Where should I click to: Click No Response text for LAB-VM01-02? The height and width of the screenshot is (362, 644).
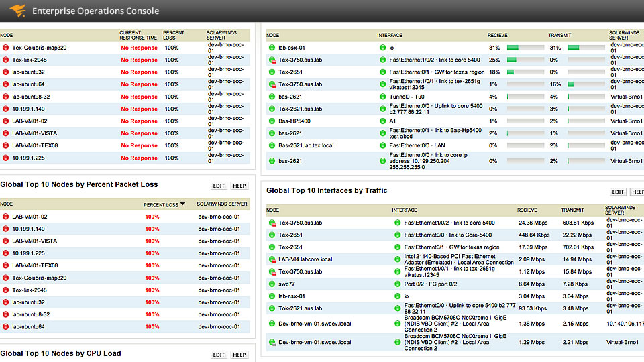[140, 121]
